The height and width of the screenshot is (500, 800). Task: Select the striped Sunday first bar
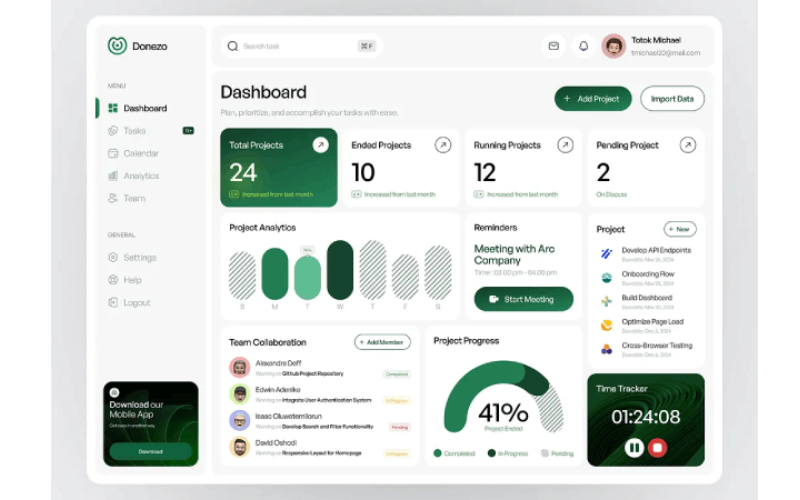242,276
